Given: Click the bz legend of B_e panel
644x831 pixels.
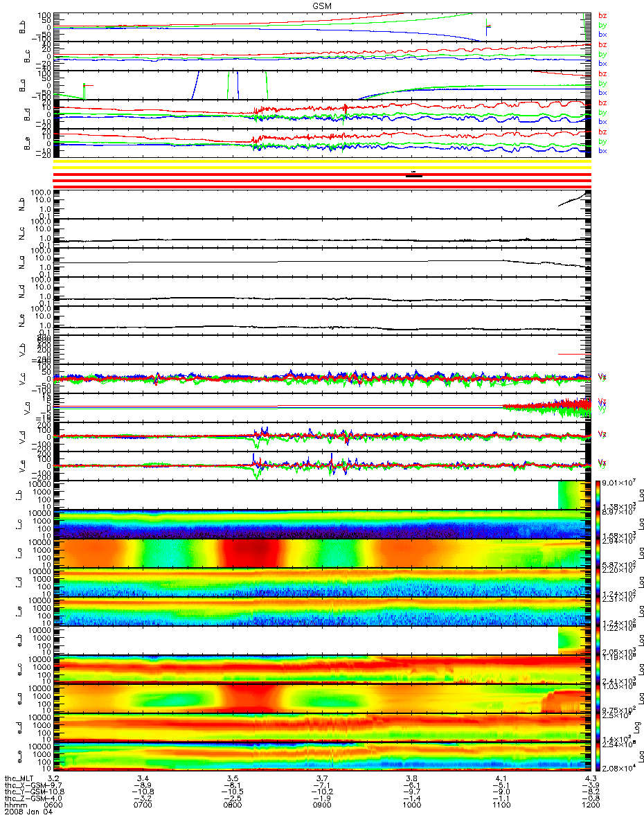Looking at the screenshot, I should click(x=602, y=132).
